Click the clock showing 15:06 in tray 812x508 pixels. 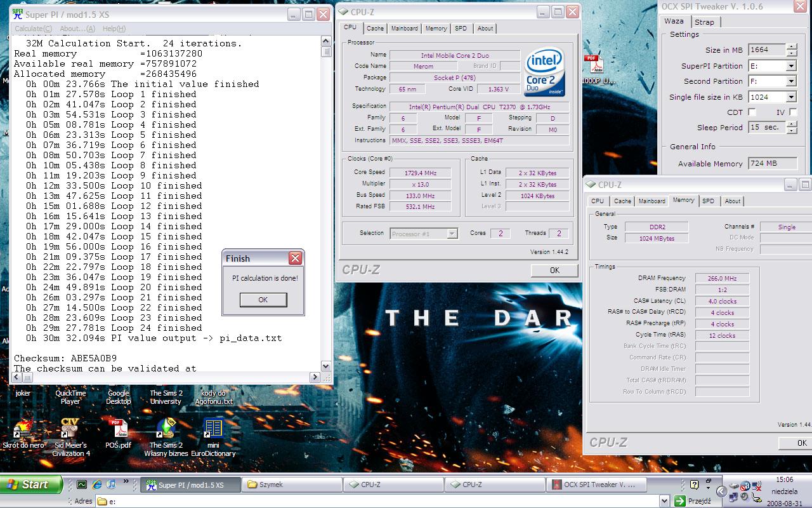[x=785, y=480]
